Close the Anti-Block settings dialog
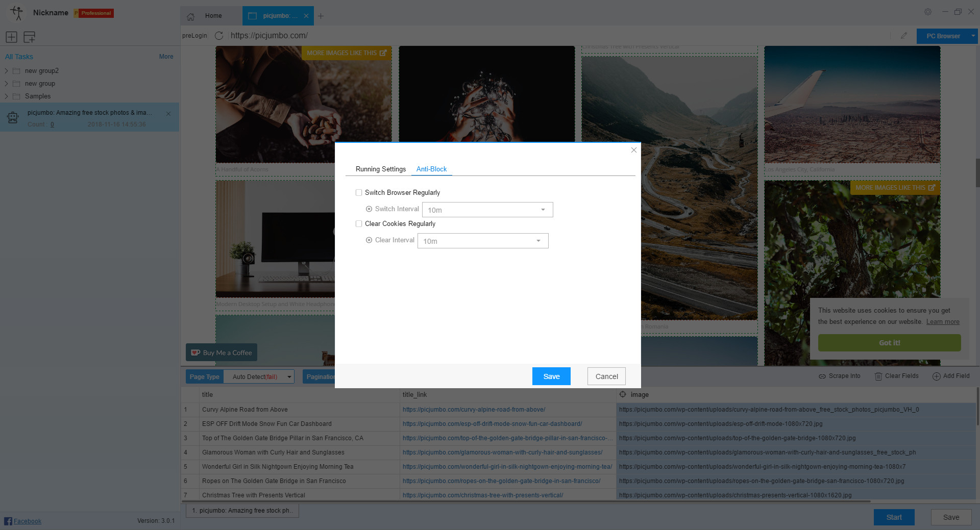The image size is (980, 530). (x=633, y=150)
